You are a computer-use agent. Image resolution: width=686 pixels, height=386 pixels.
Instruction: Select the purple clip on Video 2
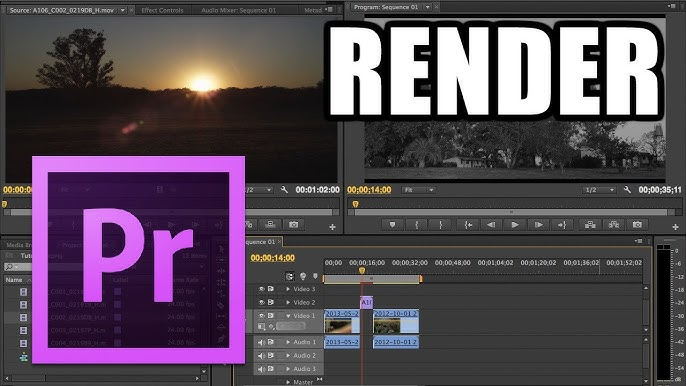(367, 302)
